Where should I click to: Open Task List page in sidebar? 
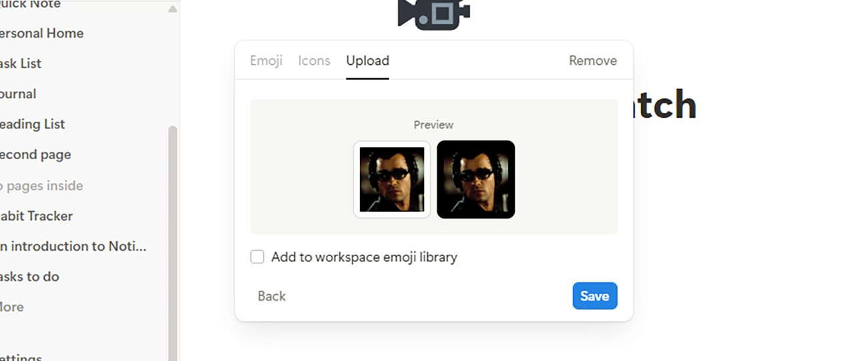(21, 64)
